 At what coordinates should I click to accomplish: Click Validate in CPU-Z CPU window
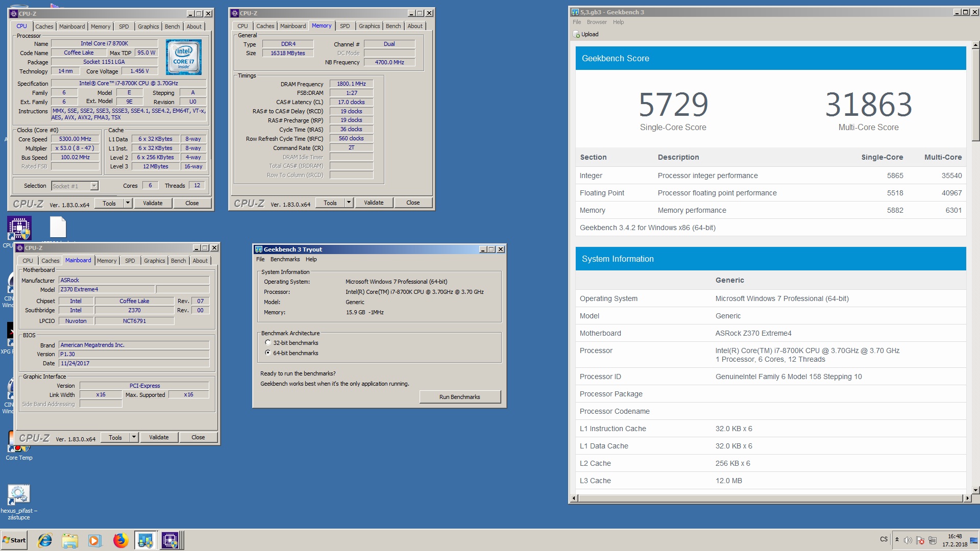coord(153,203)
